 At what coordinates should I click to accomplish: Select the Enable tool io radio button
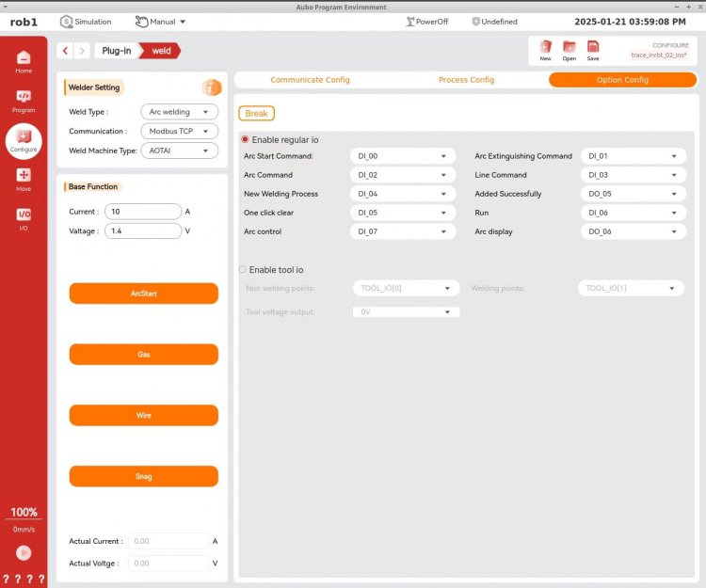[242, 269]
